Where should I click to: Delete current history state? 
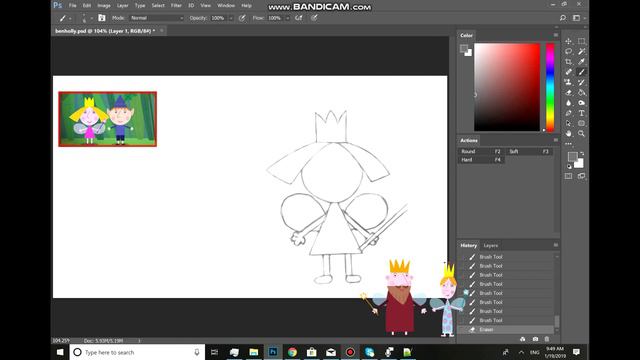click(x=547, y=339)
